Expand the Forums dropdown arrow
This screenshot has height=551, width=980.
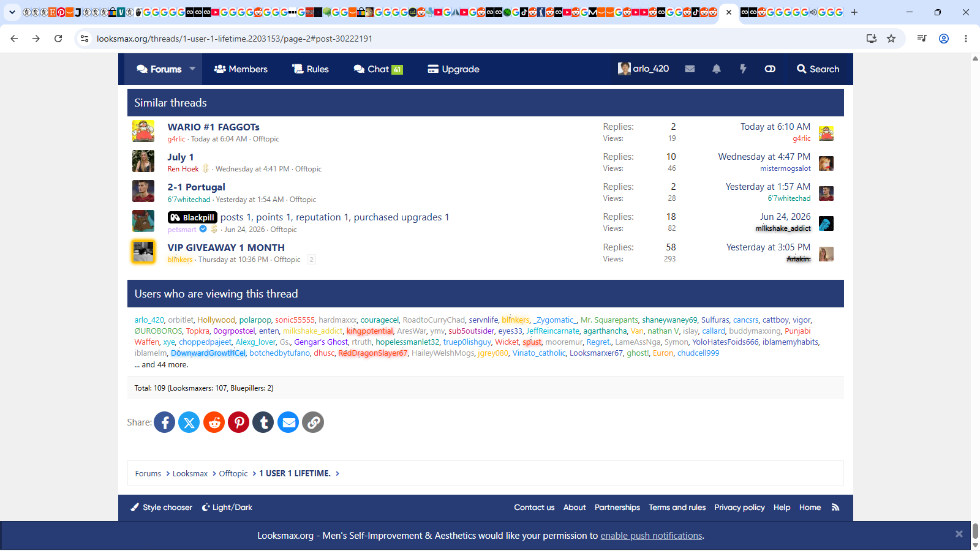192,69
